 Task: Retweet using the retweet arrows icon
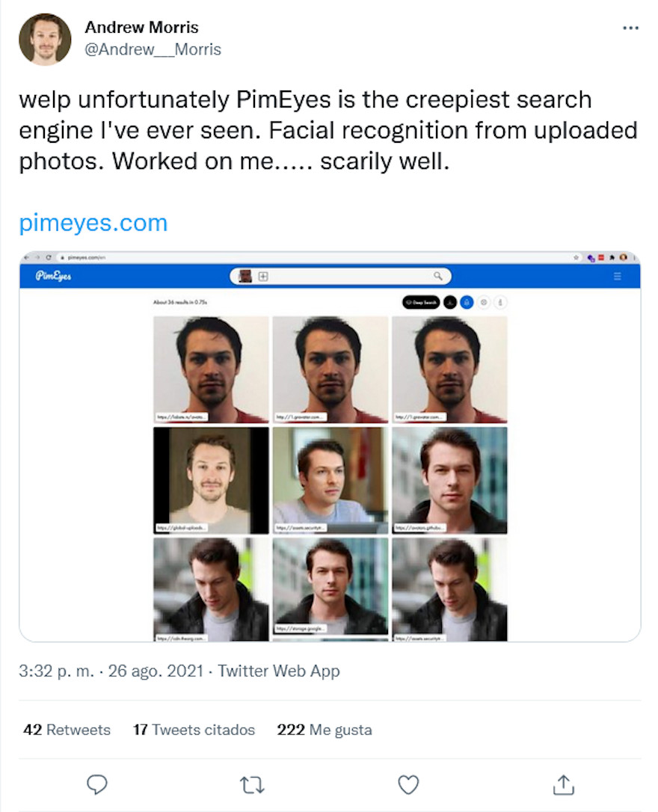252,785
